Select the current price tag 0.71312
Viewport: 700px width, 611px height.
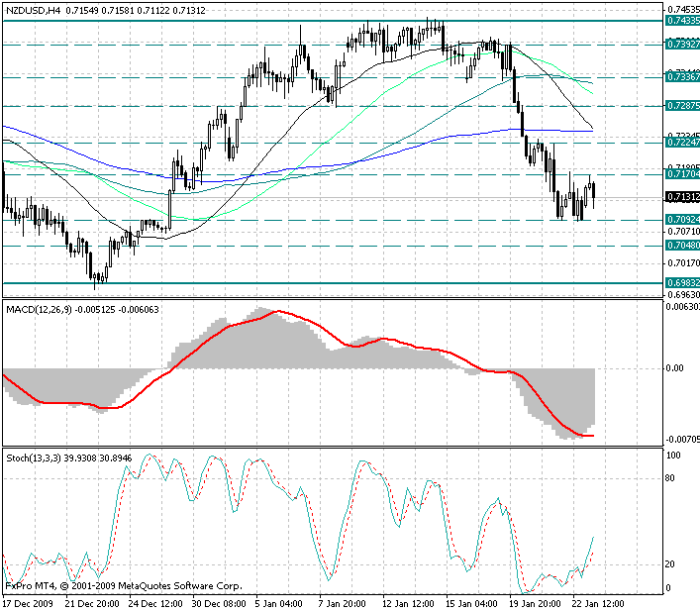[681, 197]
